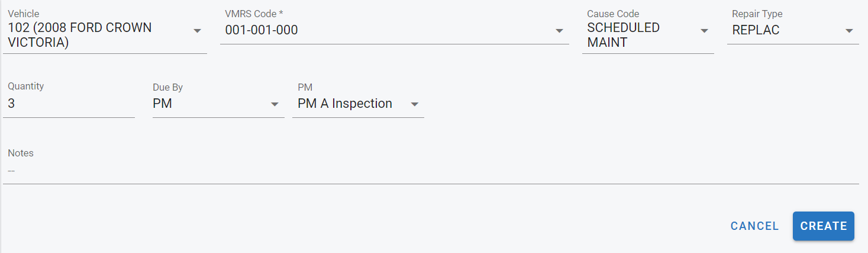Click the Vehicle field label
The image size is (868, 253).
pos(24,14)
